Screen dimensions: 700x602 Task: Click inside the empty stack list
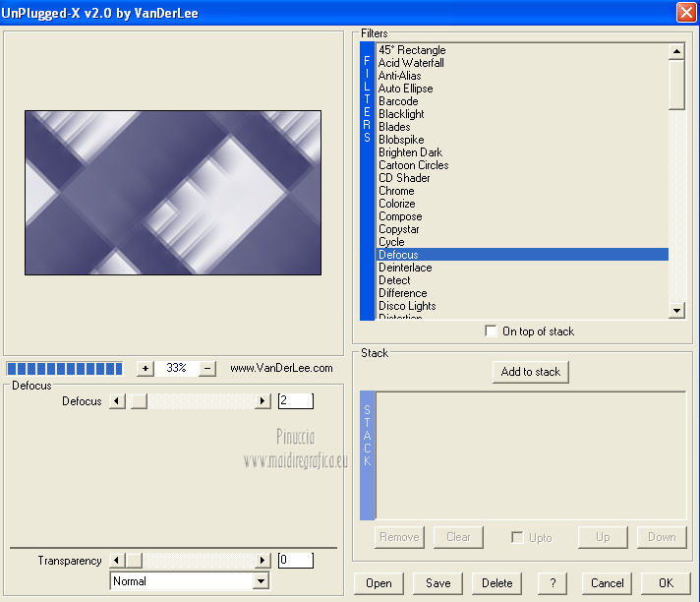click(531, 455)
